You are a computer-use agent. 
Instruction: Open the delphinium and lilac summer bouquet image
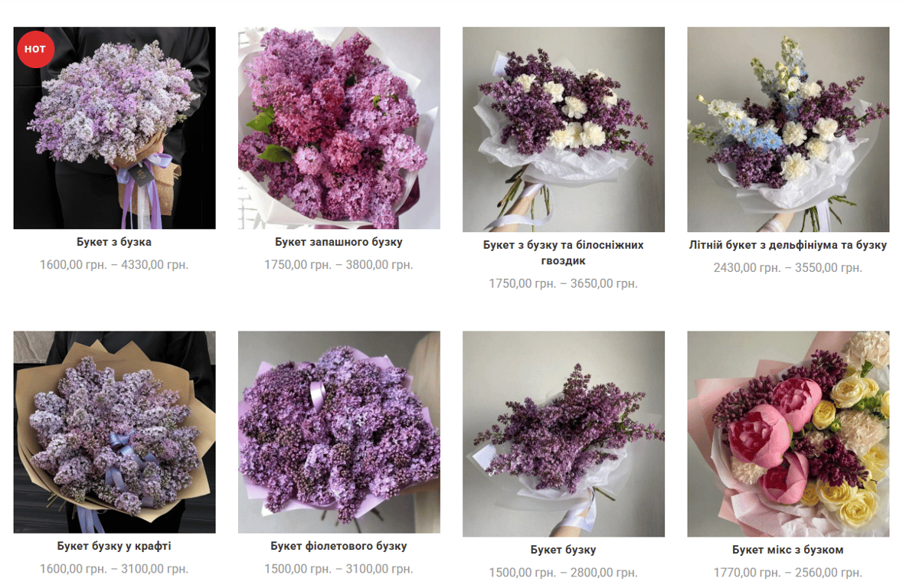coord(788,129)
